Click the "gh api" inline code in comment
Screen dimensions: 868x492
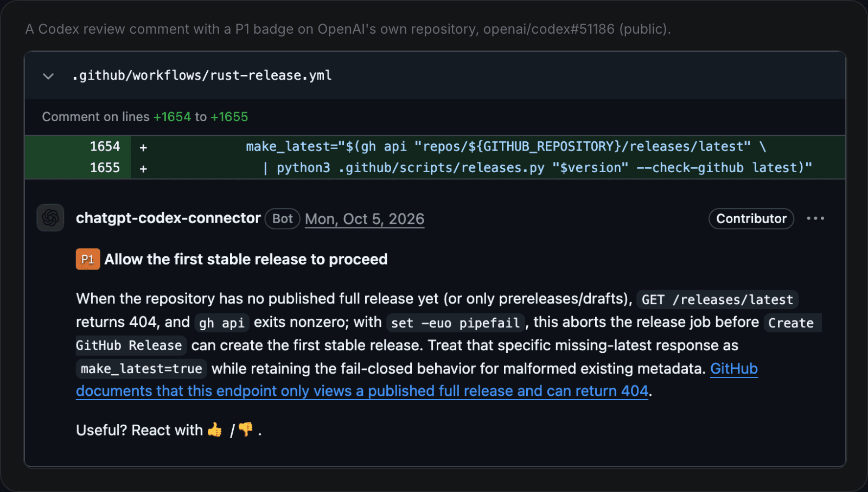[222, 323]
